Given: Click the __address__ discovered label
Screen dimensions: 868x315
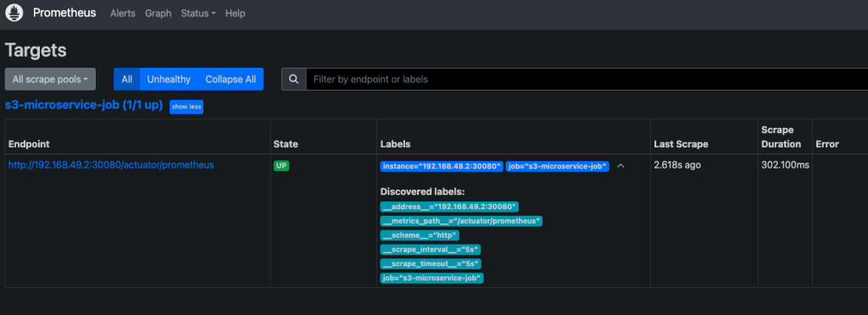Looking at the screenshot, I should (449, 207).
